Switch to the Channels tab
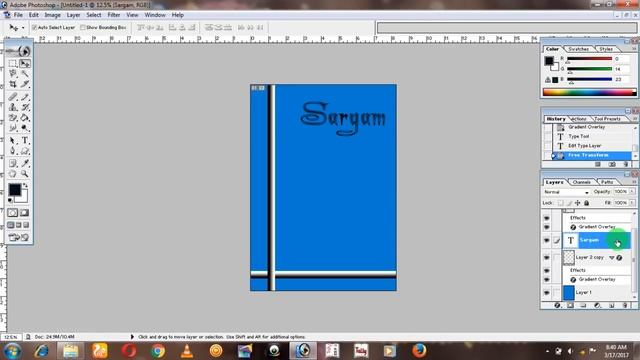 581,182
